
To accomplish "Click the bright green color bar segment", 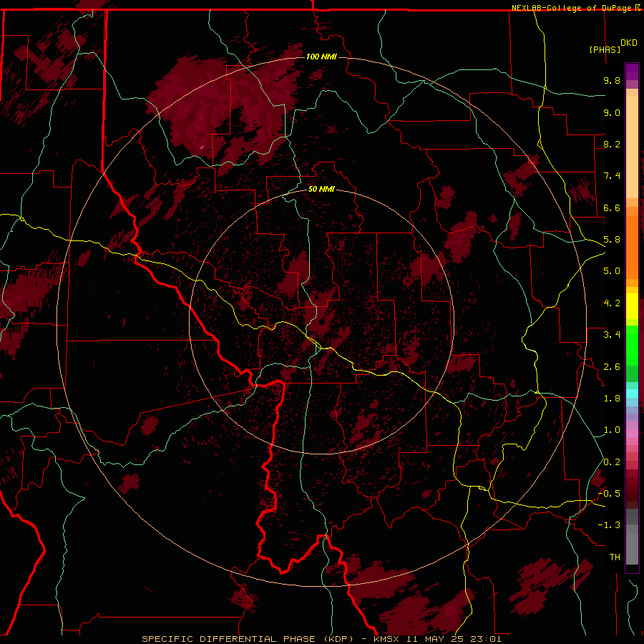I will 632,346.
